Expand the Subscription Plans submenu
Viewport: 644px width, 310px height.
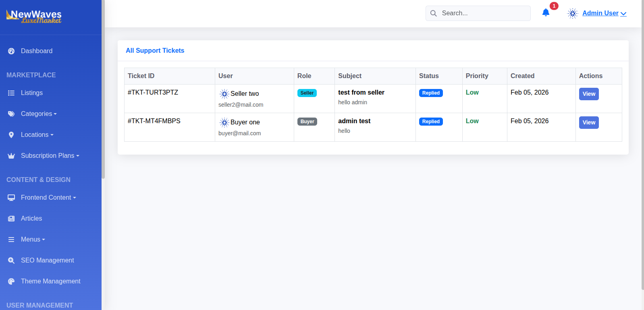click(x=51, y=156)
